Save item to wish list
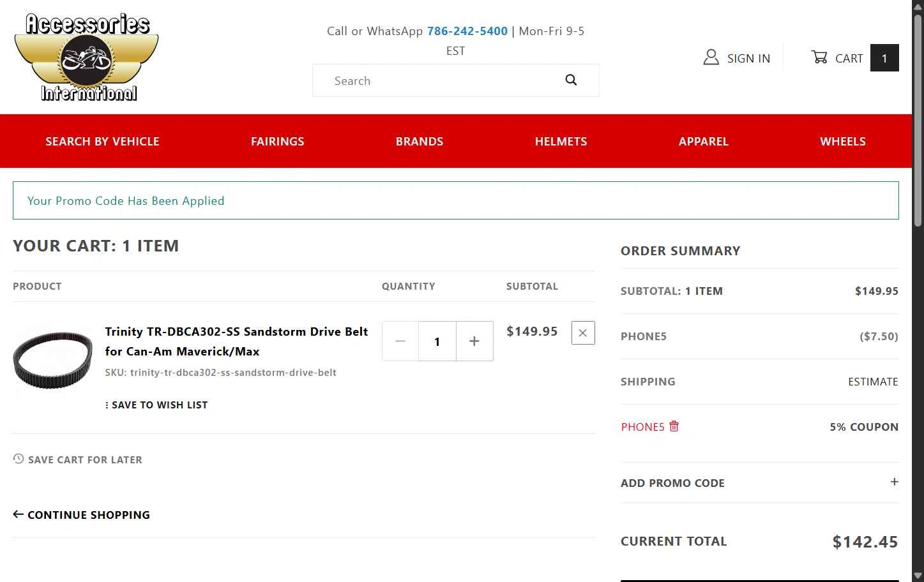This screenshot has height=582, width=924. tap(156, 405)
